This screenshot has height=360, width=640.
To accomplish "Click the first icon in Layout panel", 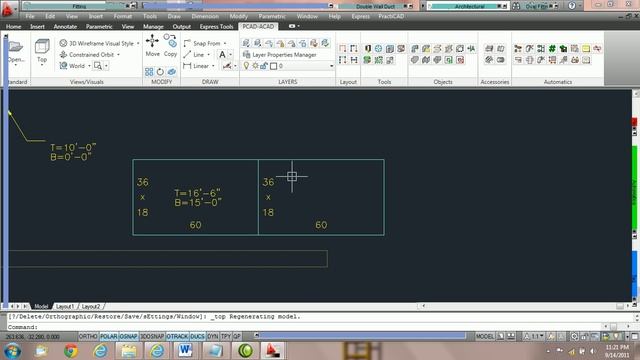I will point(342,49).
